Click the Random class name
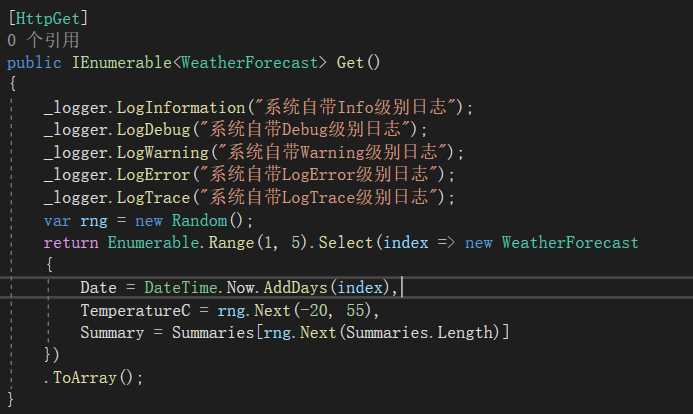 (199, 220)
